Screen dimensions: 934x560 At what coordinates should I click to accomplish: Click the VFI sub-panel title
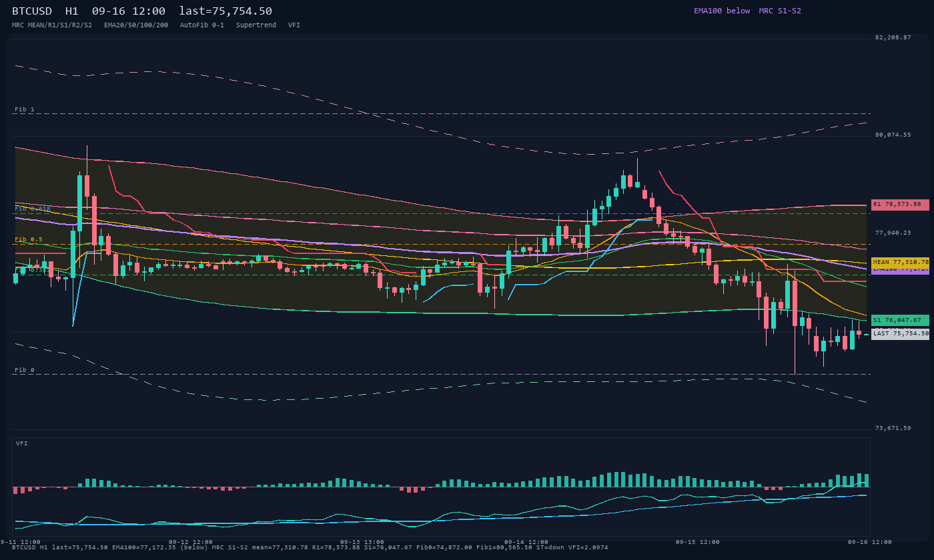[x=22, y=443]
